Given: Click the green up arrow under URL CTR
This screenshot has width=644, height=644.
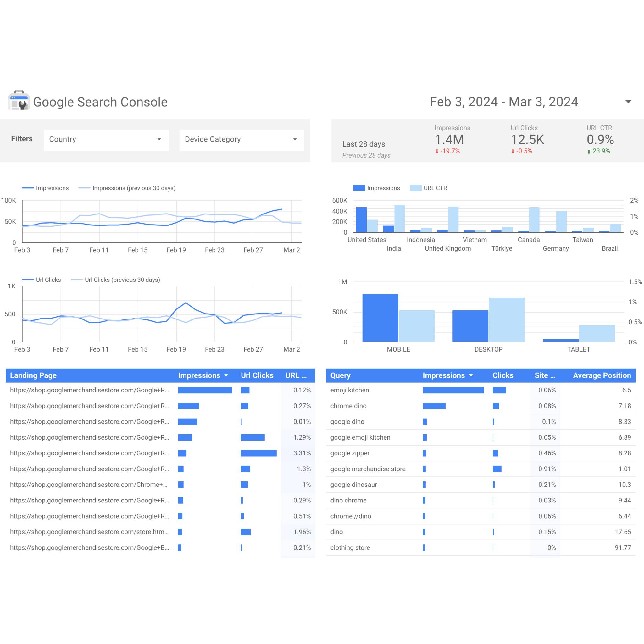Looking at the screenshot, I should (589, 152).
